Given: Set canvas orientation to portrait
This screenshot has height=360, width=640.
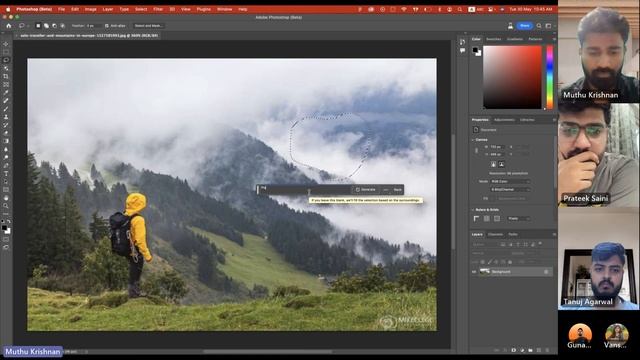Looking at the screenshot, I should coord(493,164).
